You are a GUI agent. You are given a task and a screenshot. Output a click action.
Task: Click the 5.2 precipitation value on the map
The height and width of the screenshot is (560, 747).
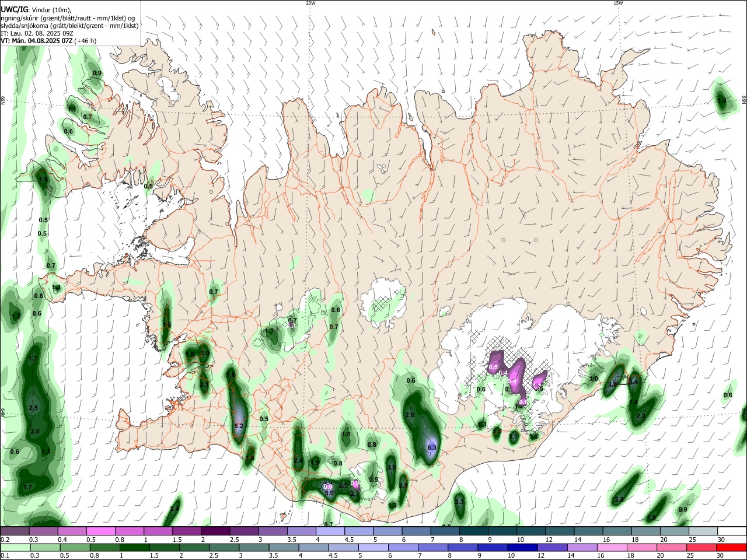pos(238,426)
